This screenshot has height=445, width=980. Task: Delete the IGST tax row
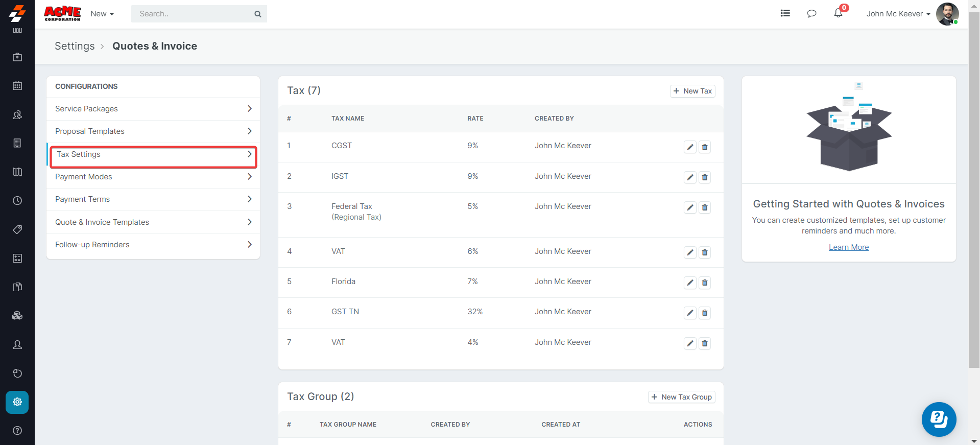tap(705, 177)
